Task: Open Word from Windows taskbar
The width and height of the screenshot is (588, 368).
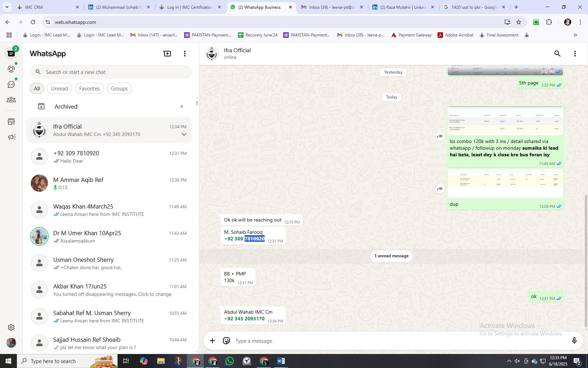Action: click(281, 361)
